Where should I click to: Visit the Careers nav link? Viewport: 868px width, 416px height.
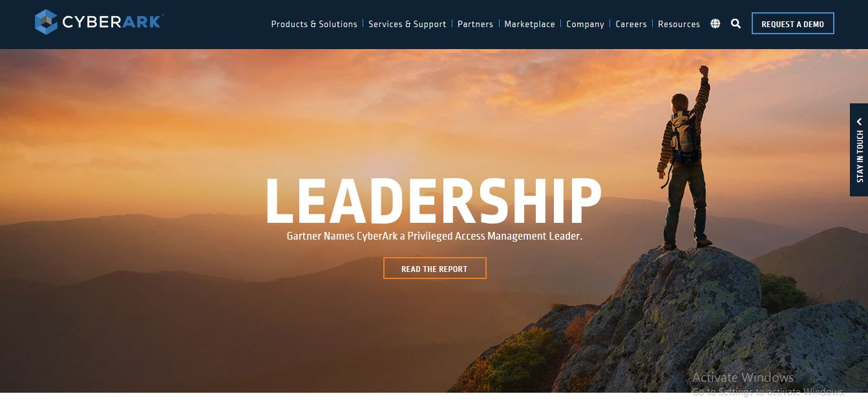click(x=631, y=24)
